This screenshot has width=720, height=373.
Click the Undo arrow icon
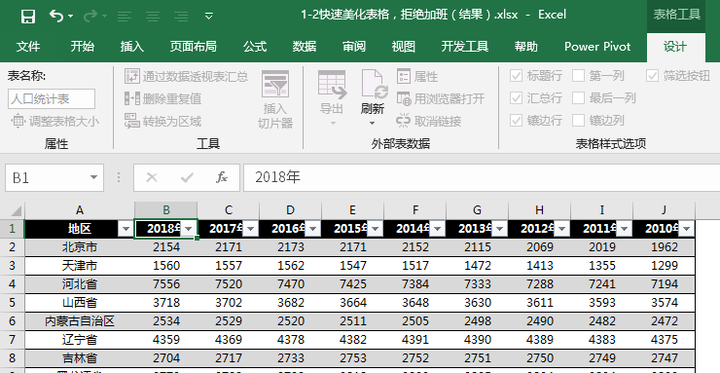click(56, 16)
